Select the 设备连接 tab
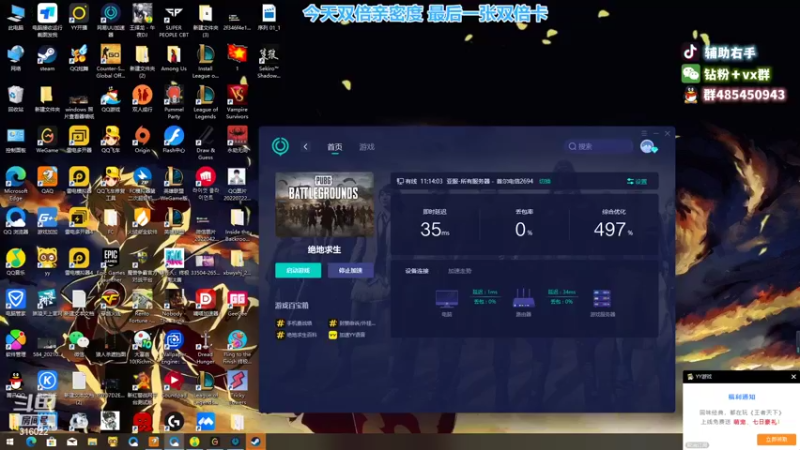This screenshot has height=450, width=800. 416,271
